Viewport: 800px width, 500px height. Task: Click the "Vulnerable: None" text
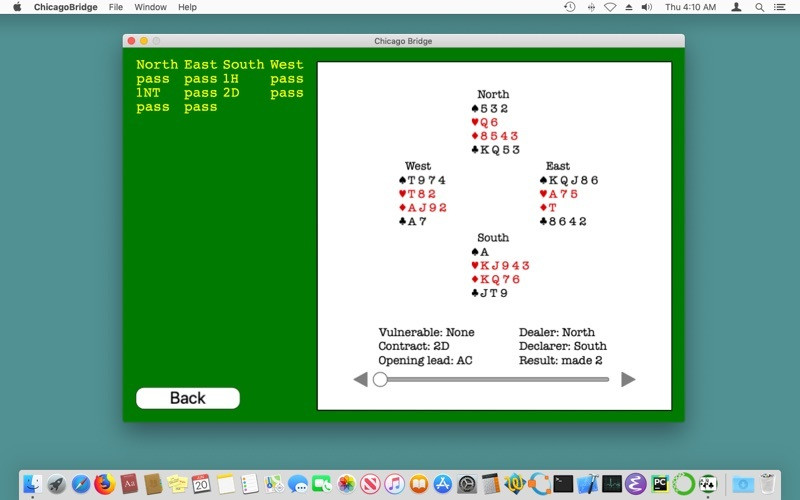427,332
